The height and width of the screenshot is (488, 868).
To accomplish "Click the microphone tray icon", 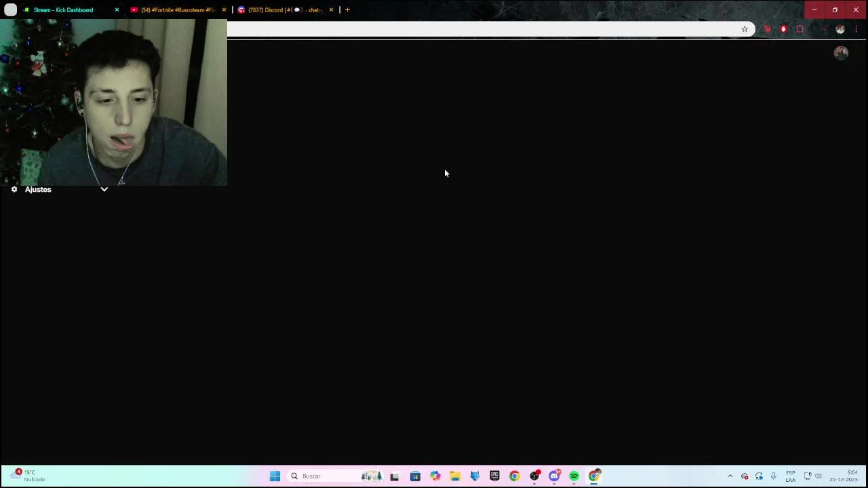I will (x=773, y=476).
